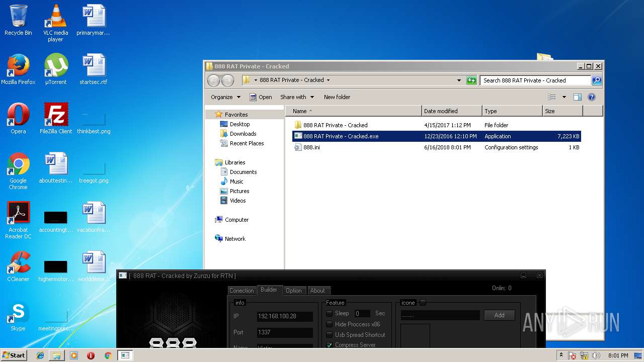Select the Builder tab
This screenshot has width=644, height=362.
[269, 290]
